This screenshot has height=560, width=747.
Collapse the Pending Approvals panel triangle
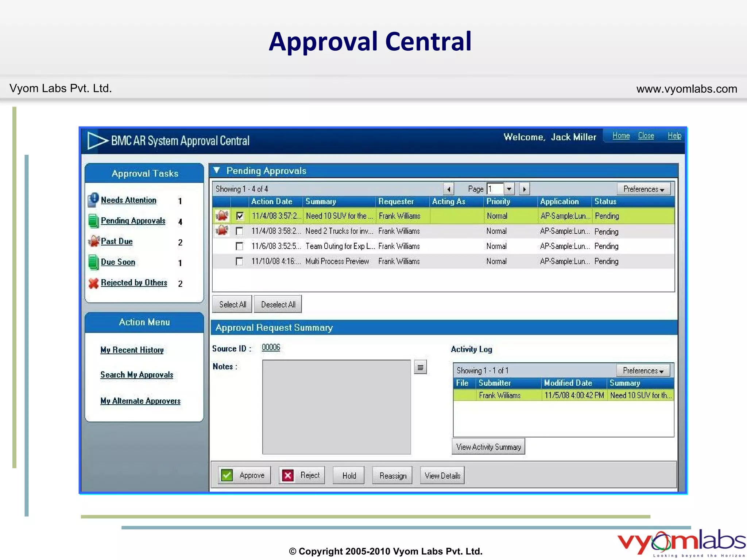click(217, 170)
